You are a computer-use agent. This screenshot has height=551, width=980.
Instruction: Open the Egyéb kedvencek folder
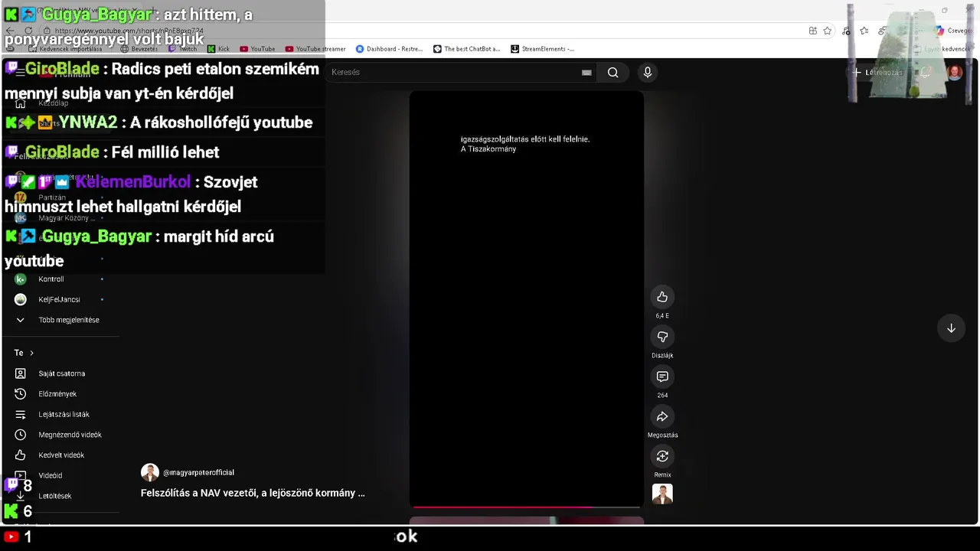point(942,49)
